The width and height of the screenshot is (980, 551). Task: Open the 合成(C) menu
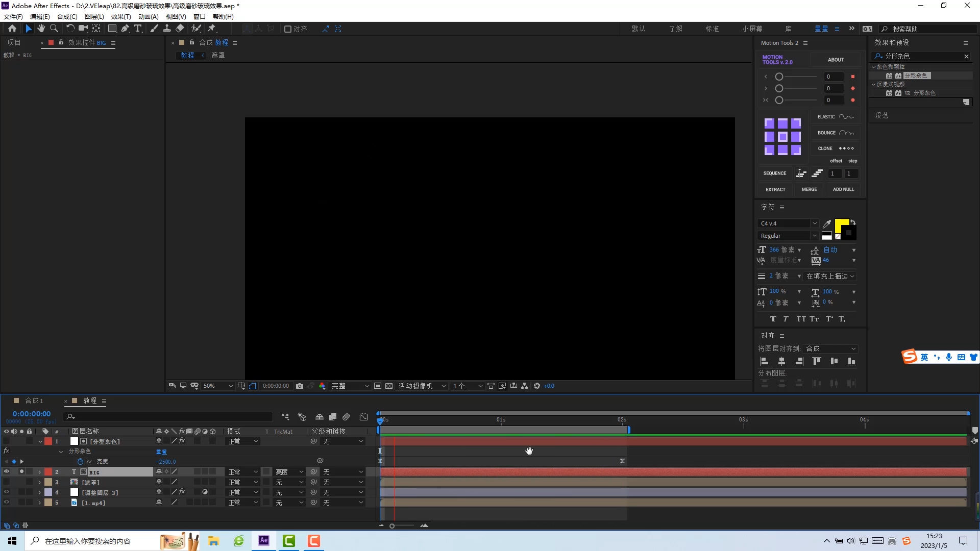click(67, 16)
